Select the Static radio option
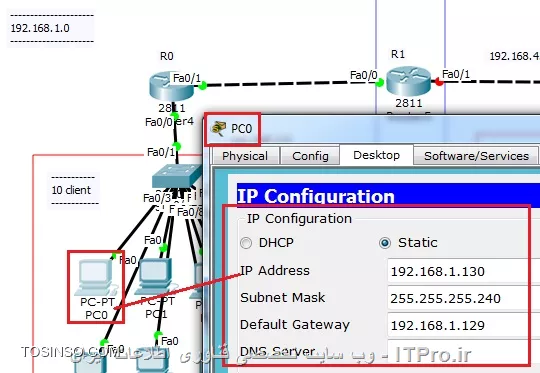Image resolution: width=540 pixels, height=373 pixels. click(385, 243)
